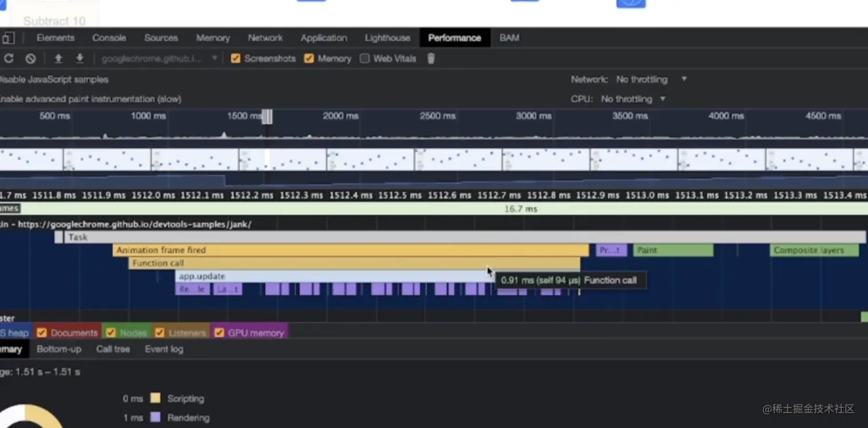Screen dimensions: 868x428
Task: Click the reload and record icon
Action: click(9, 59)
